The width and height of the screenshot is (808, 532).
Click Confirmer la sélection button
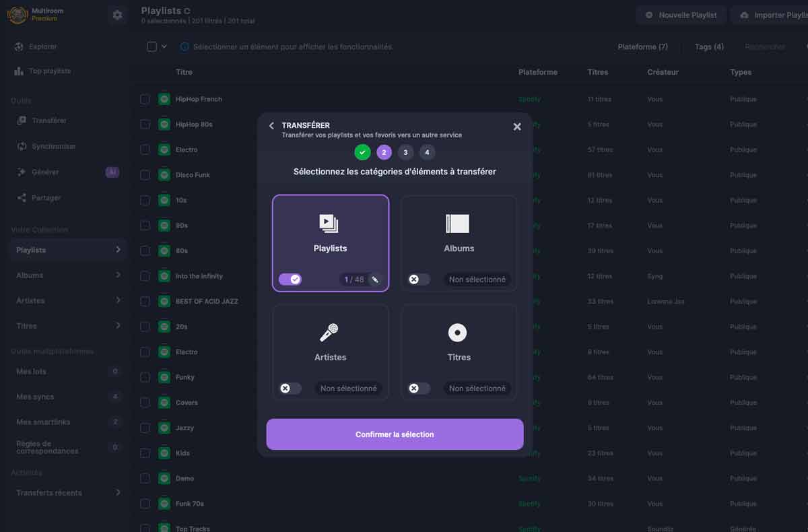pos(395,434)
